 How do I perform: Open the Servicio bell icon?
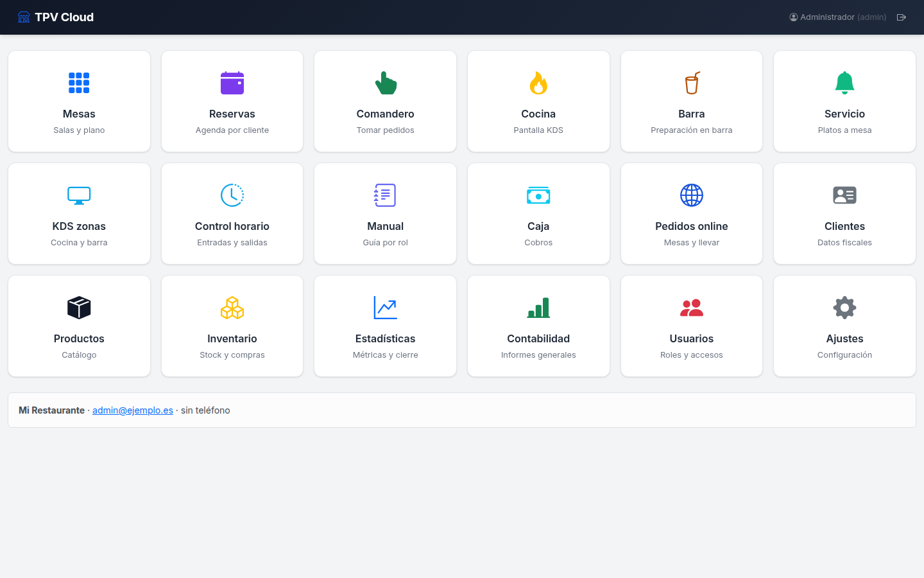pos(844,83)
